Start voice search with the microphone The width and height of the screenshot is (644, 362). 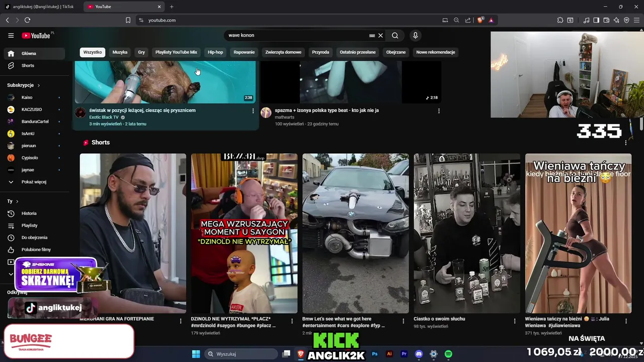(x=415, y=35)
